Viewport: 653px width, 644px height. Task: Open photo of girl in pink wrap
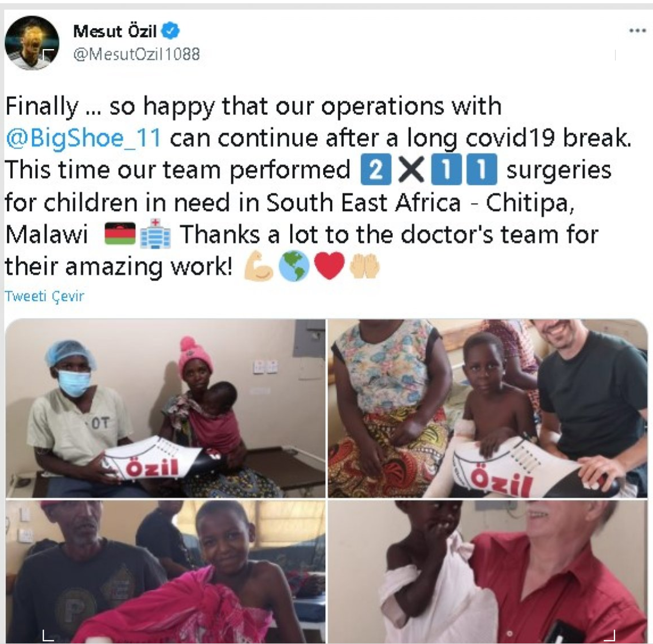coord(165,571)
